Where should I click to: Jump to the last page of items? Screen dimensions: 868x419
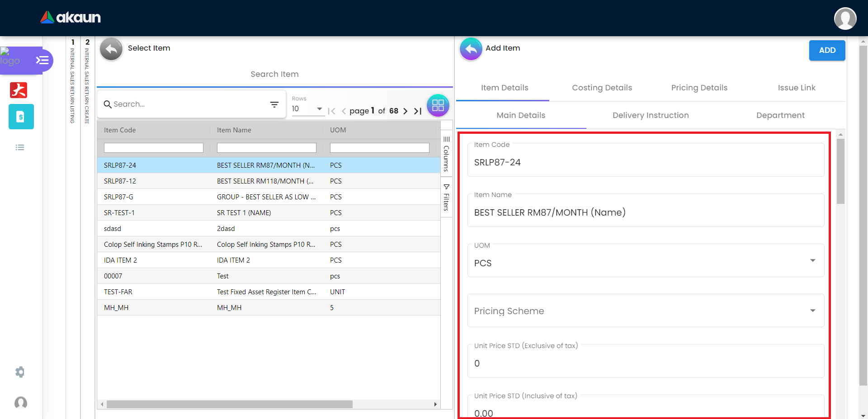418,111
